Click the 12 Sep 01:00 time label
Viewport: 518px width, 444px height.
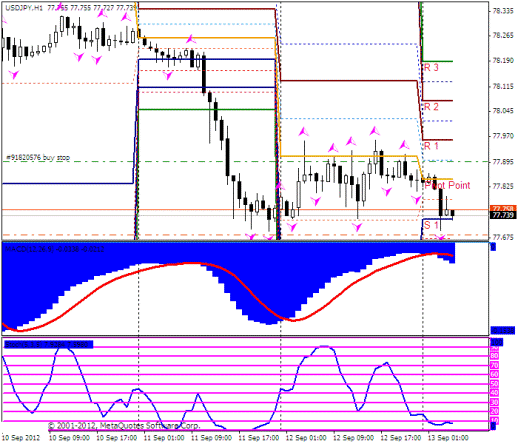click(306, 438)
